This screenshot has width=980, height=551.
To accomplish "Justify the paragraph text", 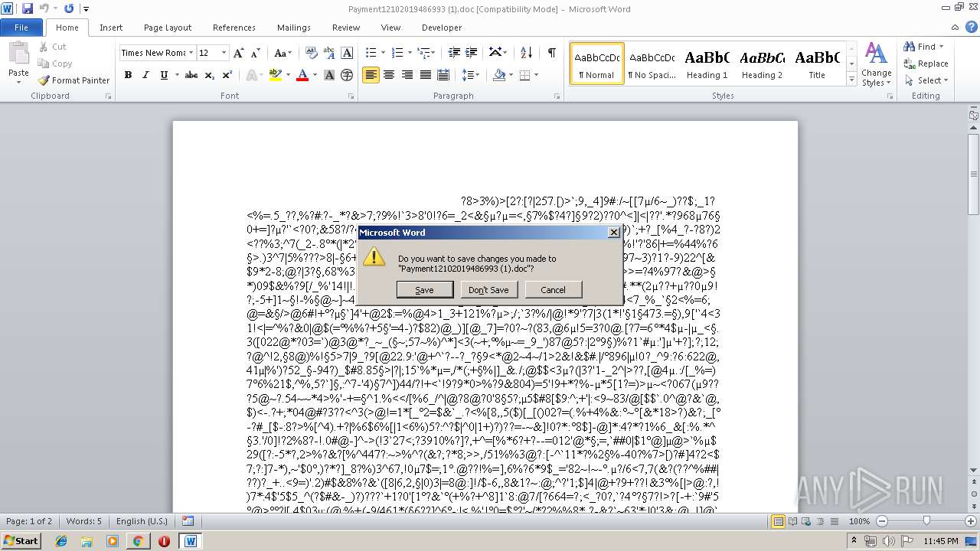I will [x=425, y=75].
